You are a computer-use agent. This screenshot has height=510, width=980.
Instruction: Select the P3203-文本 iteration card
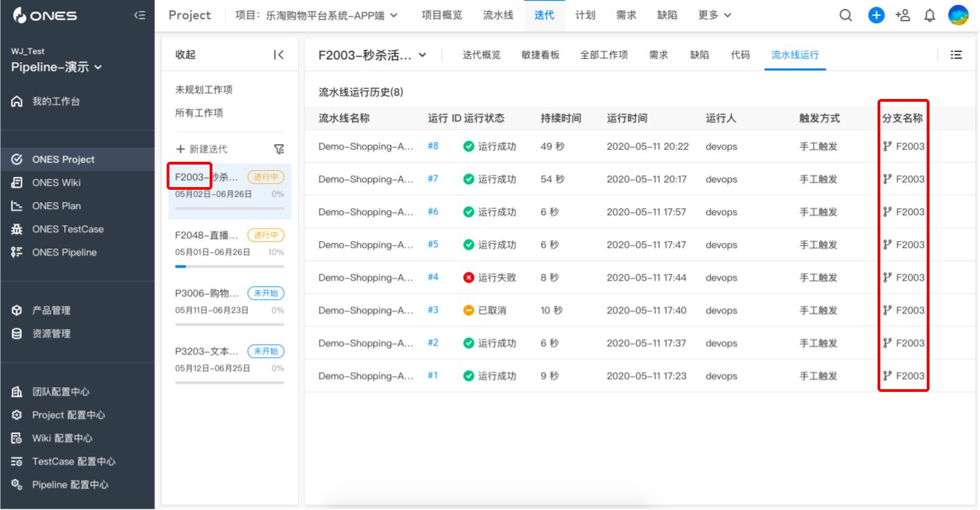[x=229, y=365]
